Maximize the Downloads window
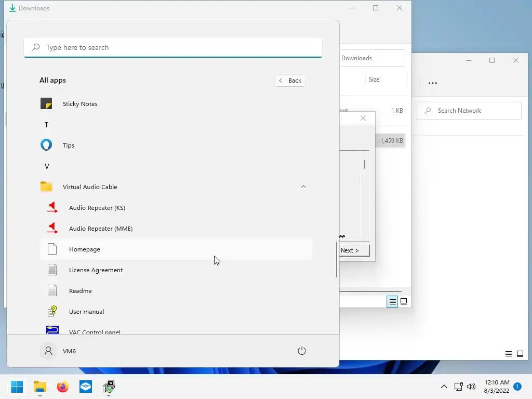Image resolution: width=532 pixels, height=399 pixels. tap(376, 8)
